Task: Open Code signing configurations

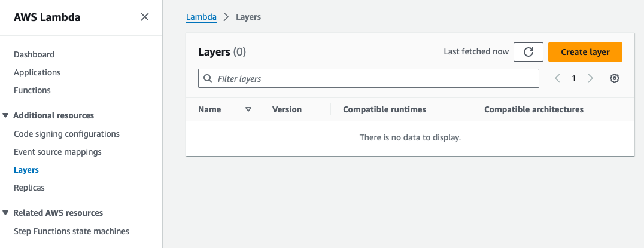Action: point(66,134)
